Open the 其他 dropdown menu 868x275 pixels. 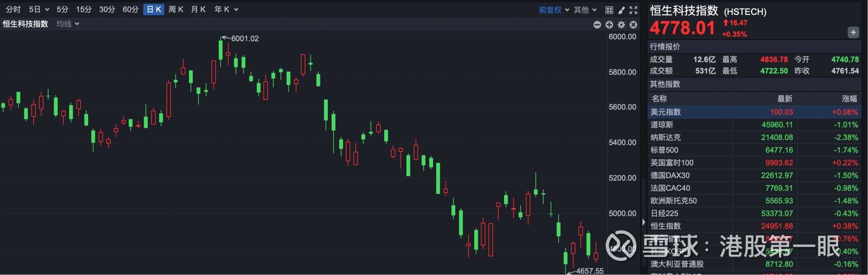click(x=585, y=10)
